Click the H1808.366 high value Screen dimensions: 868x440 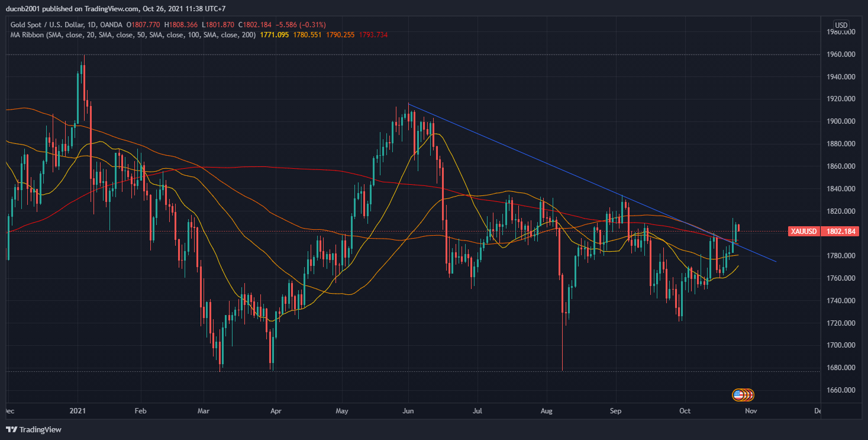coord(182,25)
